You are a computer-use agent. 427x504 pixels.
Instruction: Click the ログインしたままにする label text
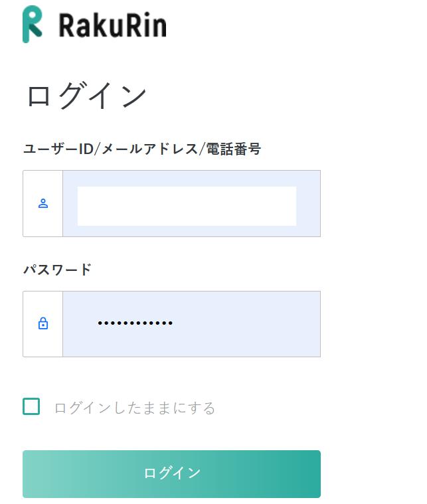pos(135,408)
